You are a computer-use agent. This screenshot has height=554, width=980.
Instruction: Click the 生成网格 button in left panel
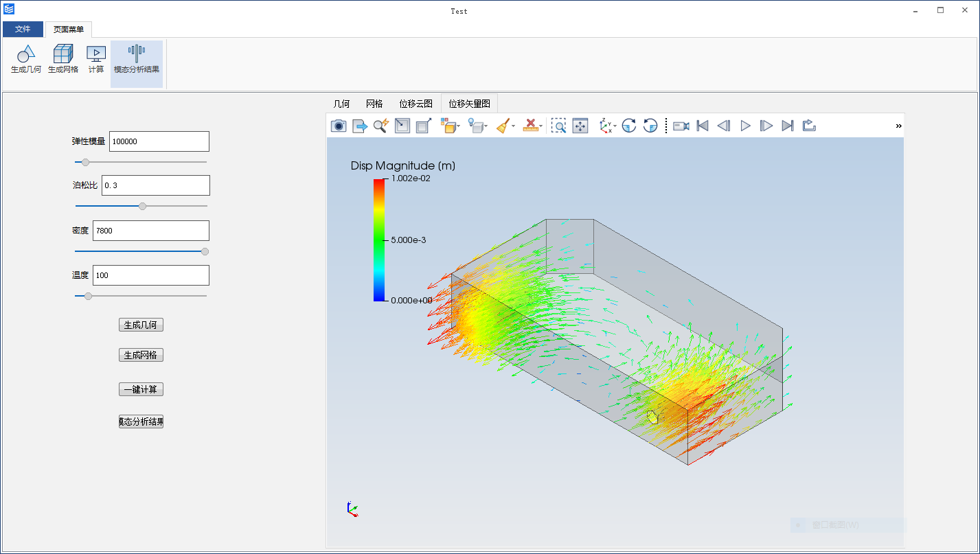tap(141, 355)
